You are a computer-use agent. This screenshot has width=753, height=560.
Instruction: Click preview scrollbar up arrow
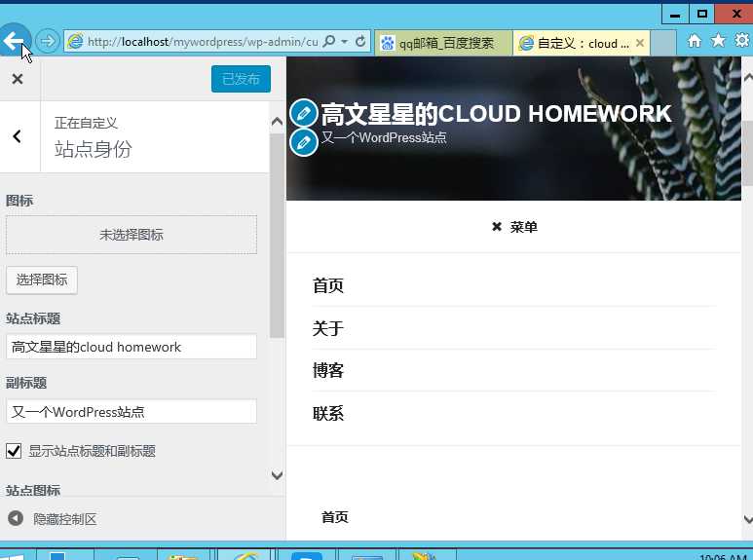point(748,77)
